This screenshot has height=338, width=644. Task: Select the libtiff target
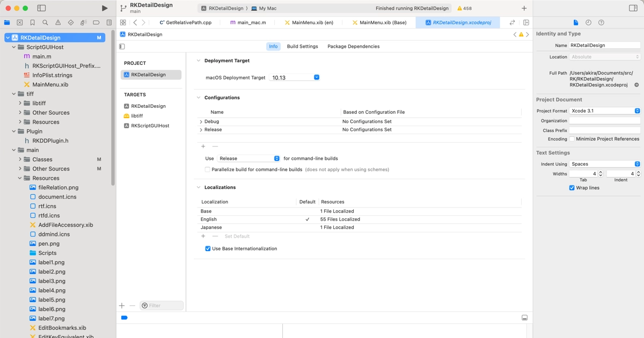[x=137, y=116]
